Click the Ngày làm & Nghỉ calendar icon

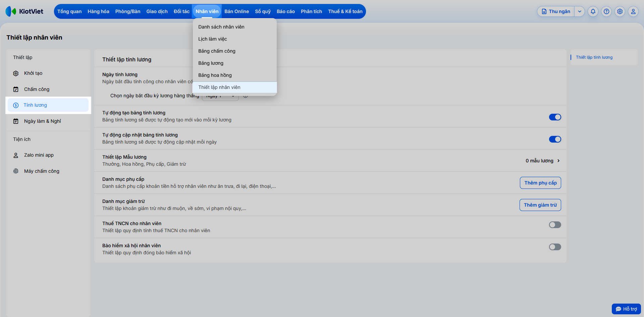click(16, 121)
